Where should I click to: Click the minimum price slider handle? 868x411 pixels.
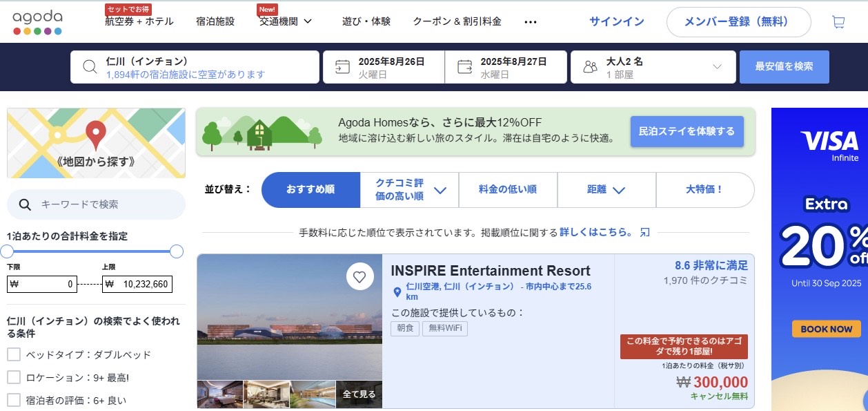tap(7, 251)
